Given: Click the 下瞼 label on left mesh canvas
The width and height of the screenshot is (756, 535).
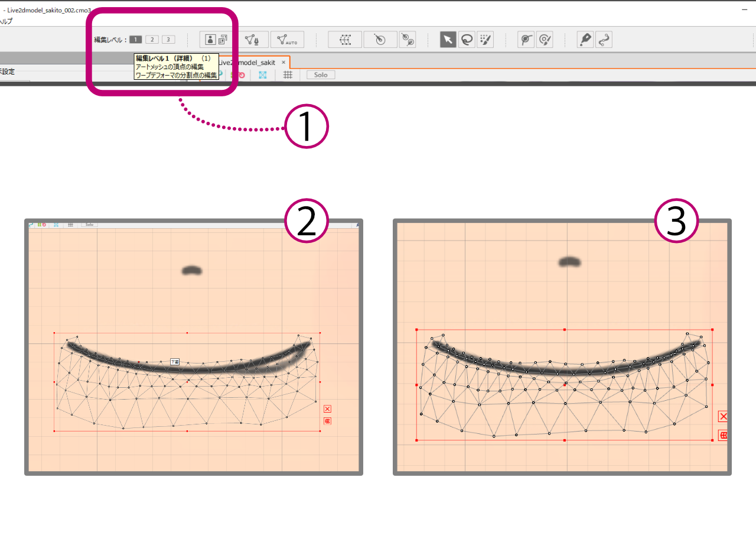Looking at the screenshot, I should pyautogui.click(x=175, y=361).
